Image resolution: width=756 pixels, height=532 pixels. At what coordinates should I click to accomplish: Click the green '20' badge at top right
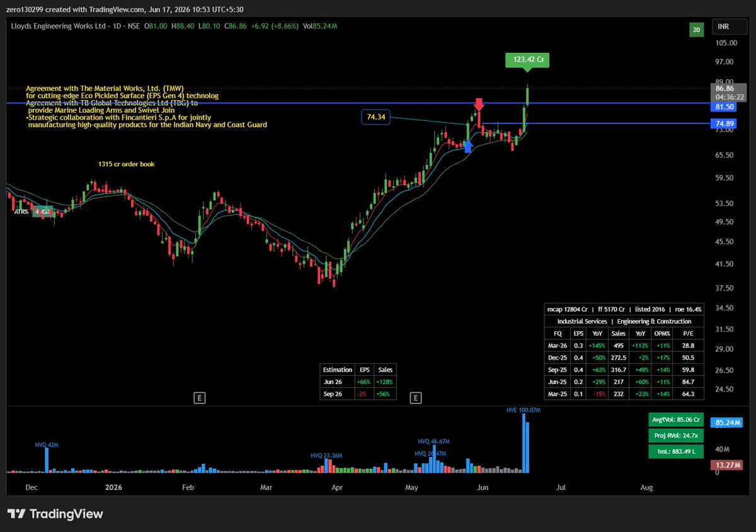[x=696, y=30]
